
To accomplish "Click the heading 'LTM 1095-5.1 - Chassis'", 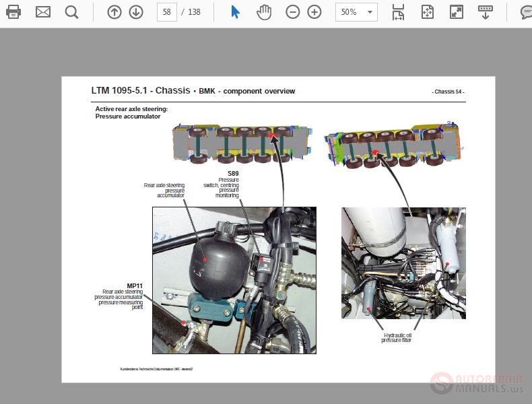I will (141, 91).
